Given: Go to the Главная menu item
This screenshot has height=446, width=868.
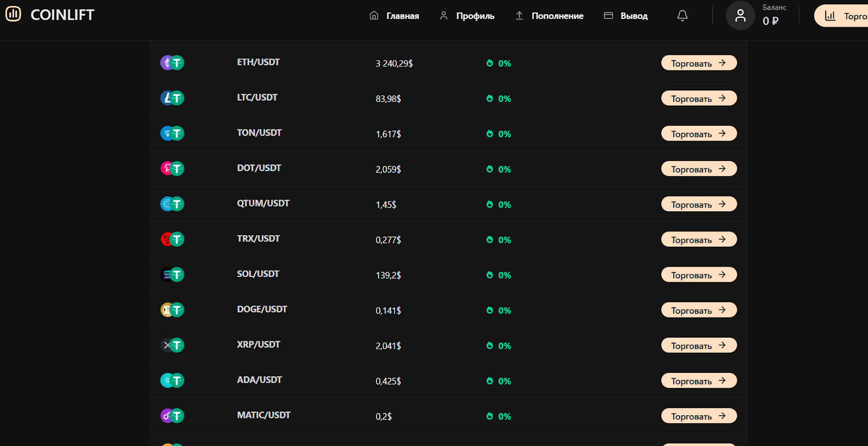Looking at the screenshot, I should (x=394, y=16).
